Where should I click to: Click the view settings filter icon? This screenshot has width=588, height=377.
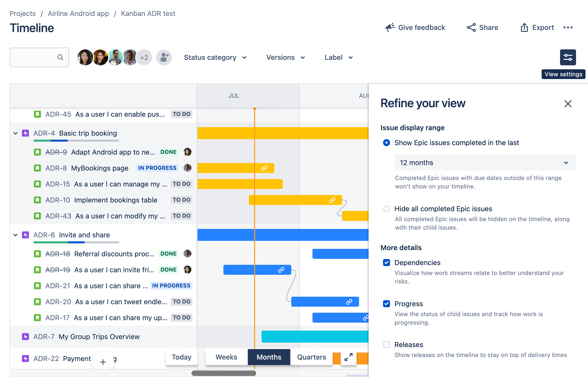[568, 57]
